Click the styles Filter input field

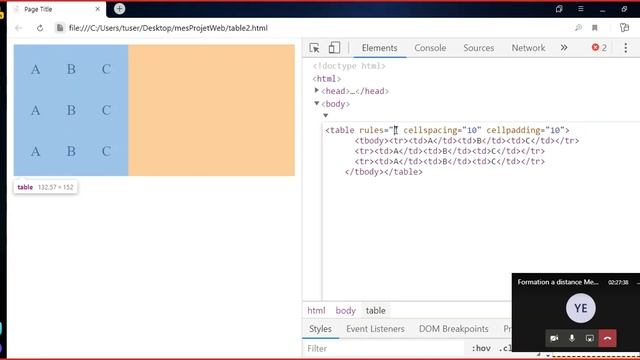[384, 349]
